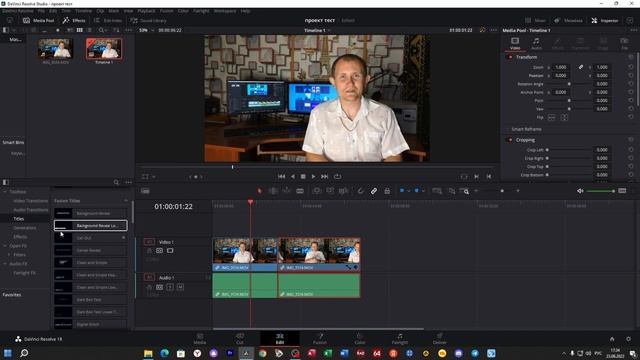Click the volume speaker icon in timeline toolbar

pos(580,191)
